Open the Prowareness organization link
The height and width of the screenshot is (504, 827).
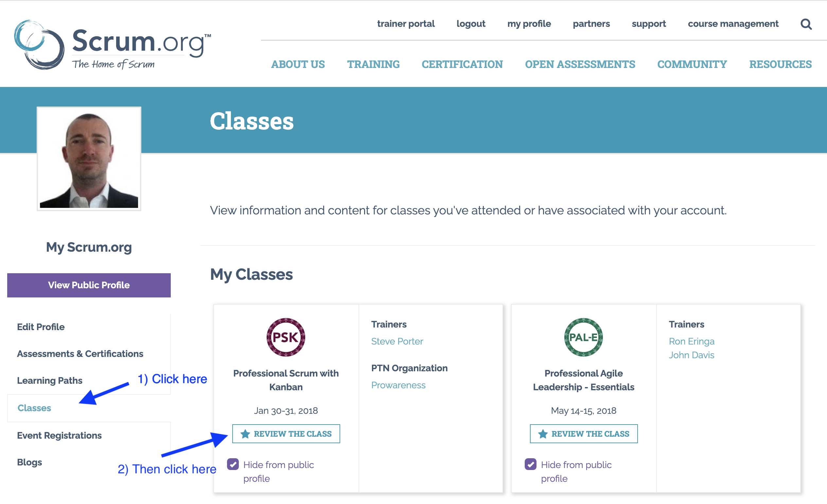[x=398, y=385]
